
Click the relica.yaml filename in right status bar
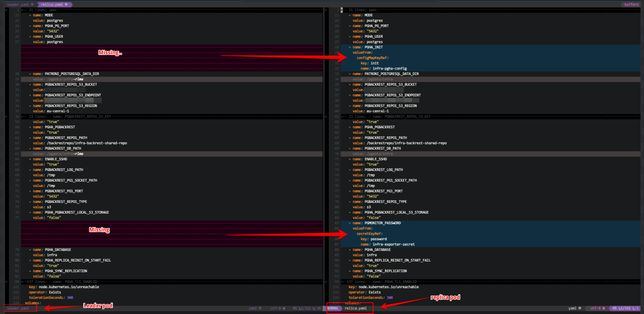click(x=356, y=308)
